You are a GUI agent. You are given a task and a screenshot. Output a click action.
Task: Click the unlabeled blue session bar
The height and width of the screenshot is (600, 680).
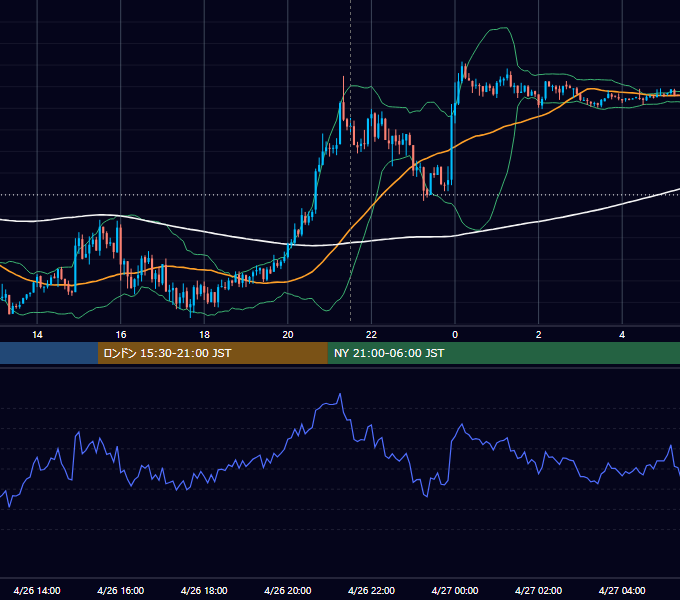pyautogui.click(x=49, y=353)
